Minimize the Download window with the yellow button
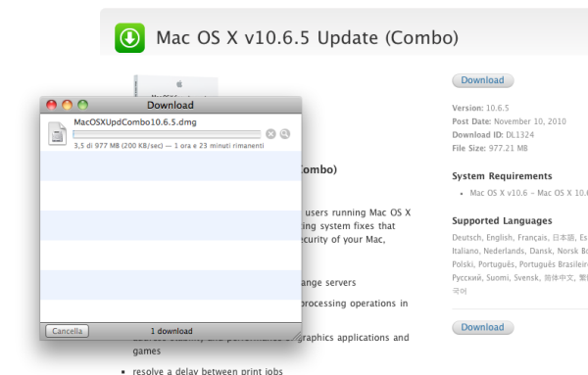 point(67,105)
